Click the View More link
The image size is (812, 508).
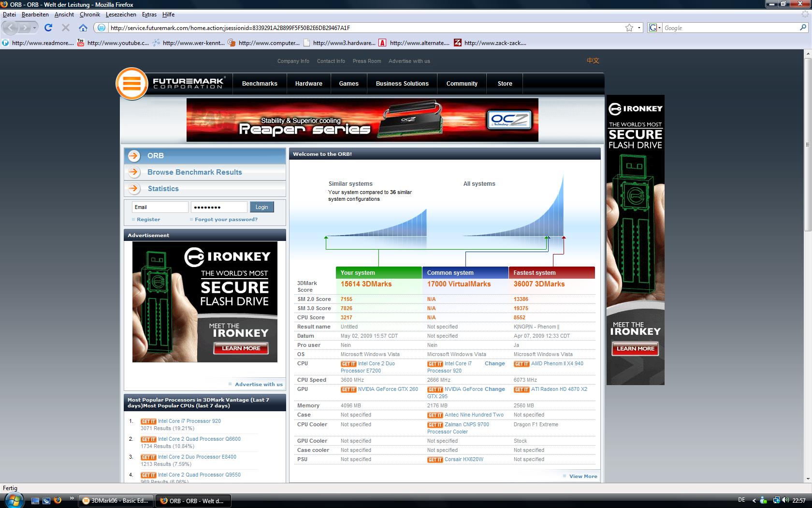(583, 476)
